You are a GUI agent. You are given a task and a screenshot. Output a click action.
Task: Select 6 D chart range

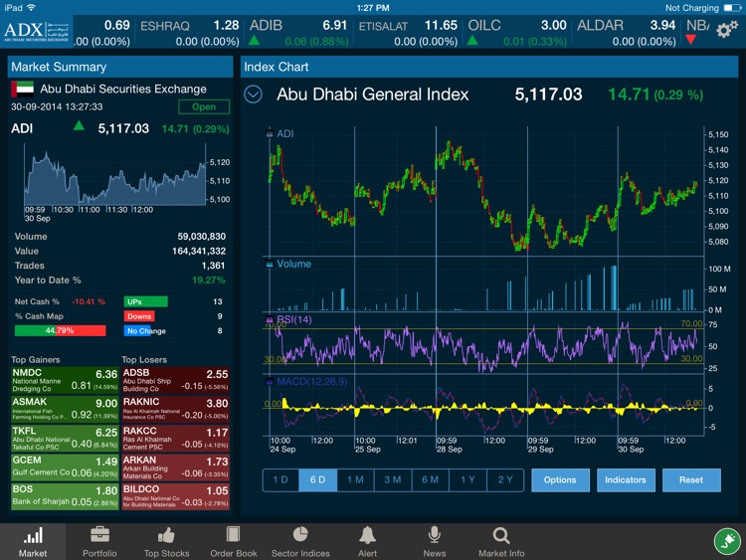coord(318,480)
